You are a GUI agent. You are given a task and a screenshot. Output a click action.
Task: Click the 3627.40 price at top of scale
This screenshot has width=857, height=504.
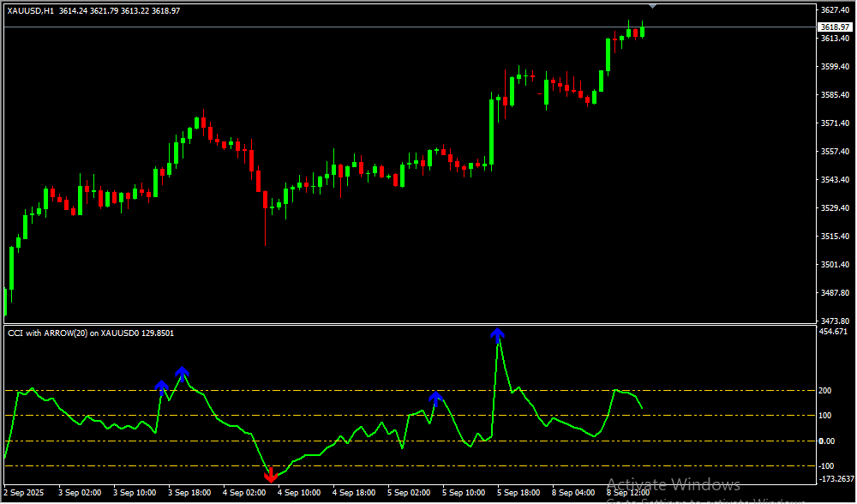point(834,10)
